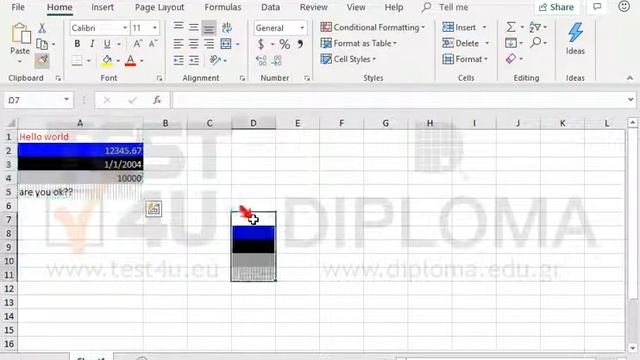Switch to the Review tab
The image size is (640, 360).
(x=313, y=7)
